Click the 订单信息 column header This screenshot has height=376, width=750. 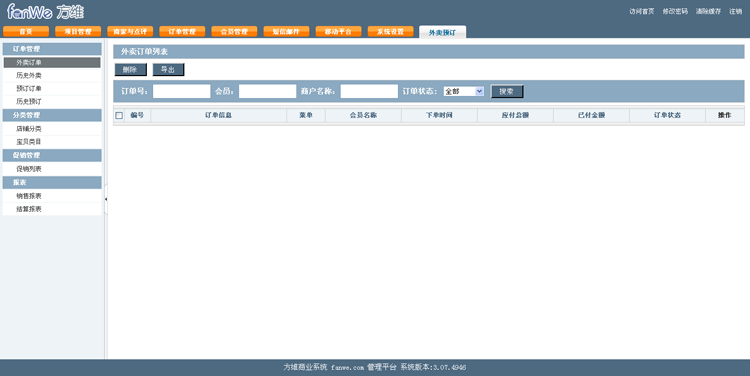[219, 115]
